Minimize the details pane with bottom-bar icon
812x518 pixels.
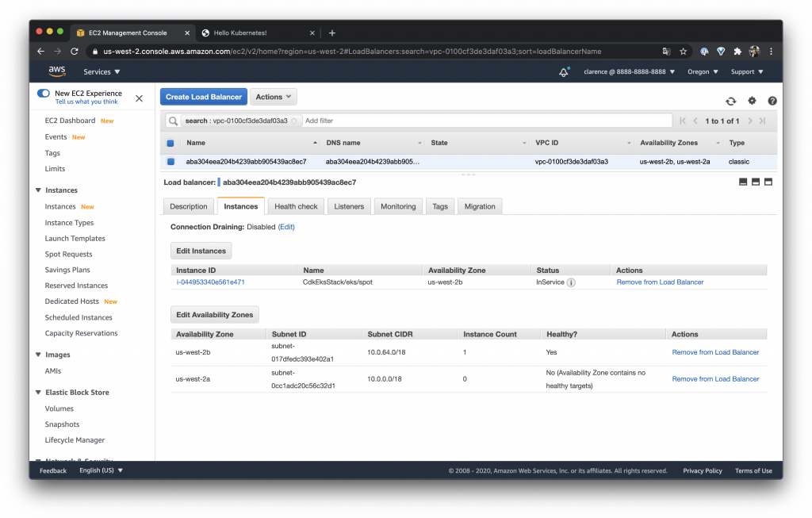tap(743, 182)
